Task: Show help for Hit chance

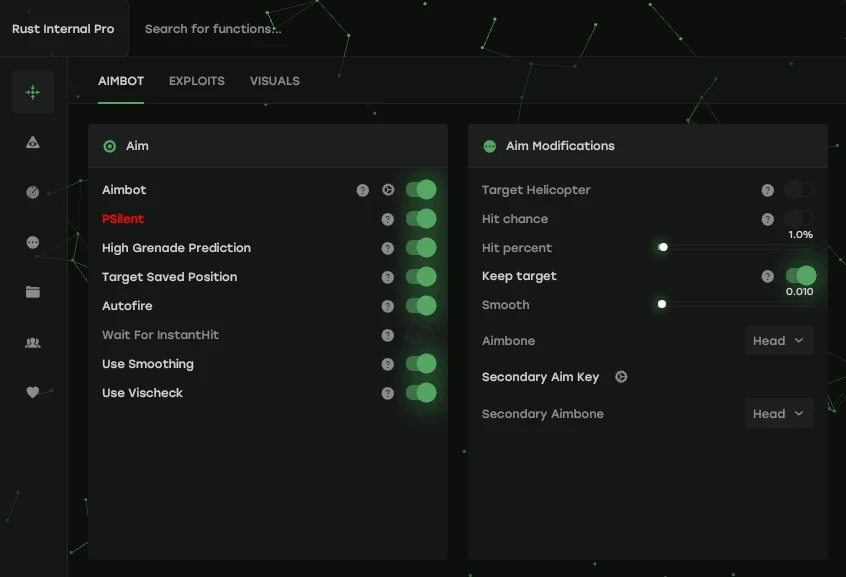Action: (x=767, y=219)
